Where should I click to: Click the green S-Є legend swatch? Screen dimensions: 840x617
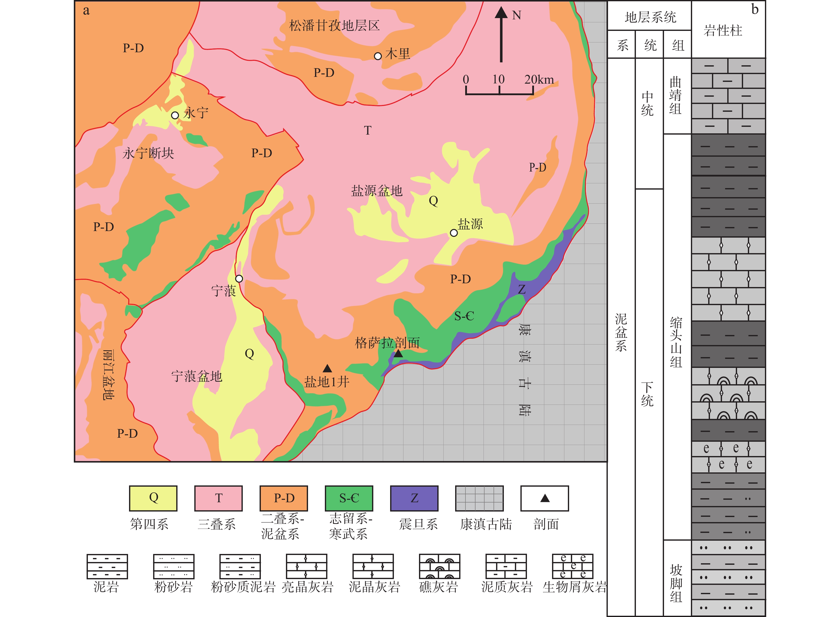pyautogui.click(x=349, y=498)
